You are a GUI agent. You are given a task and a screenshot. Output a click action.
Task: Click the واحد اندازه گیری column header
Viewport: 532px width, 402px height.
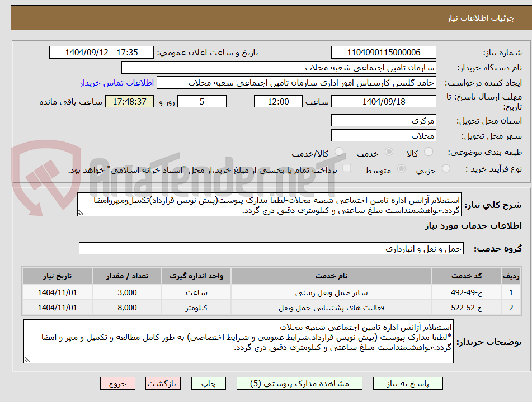click(x=196, y=276)
